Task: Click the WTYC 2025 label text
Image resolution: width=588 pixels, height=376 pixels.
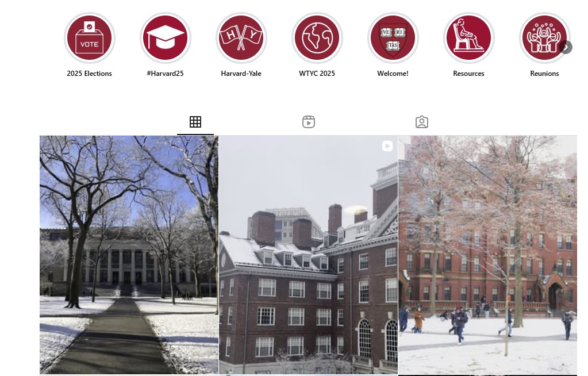Action: click(317, 74)
